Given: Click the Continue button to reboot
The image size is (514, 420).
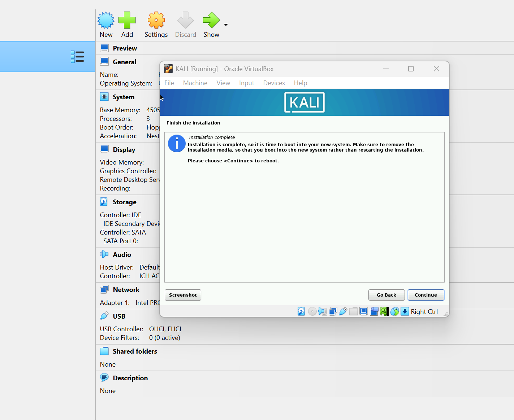Looking at the screenshot, I should [426, 295].
